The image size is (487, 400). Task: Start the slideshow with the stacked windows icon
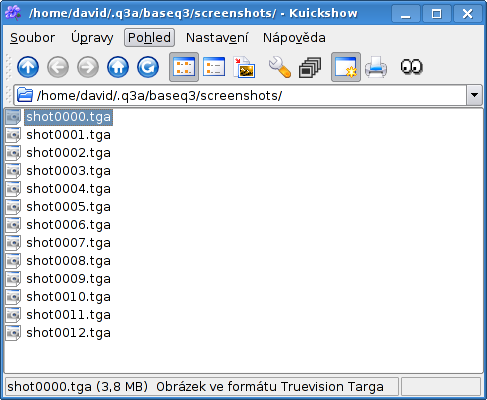(x=310, y=67)
